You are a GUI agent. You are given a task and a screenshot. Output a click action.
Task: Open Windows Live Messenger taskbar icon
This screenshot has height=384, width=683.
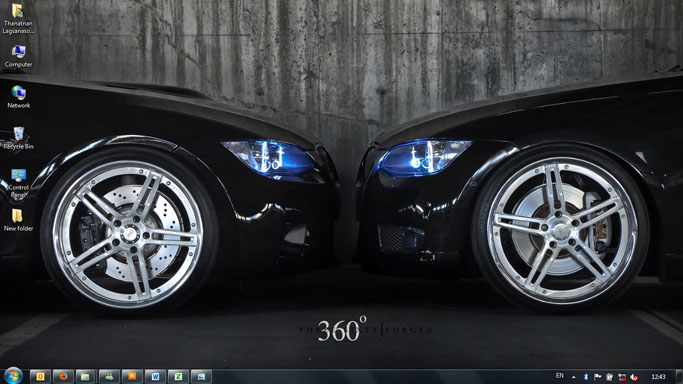click(x=109, y=376)
